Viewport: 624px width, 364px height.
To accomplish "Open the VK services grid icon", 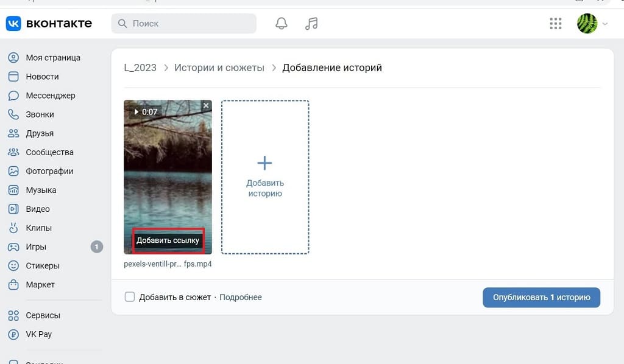I will pos(555,24).
